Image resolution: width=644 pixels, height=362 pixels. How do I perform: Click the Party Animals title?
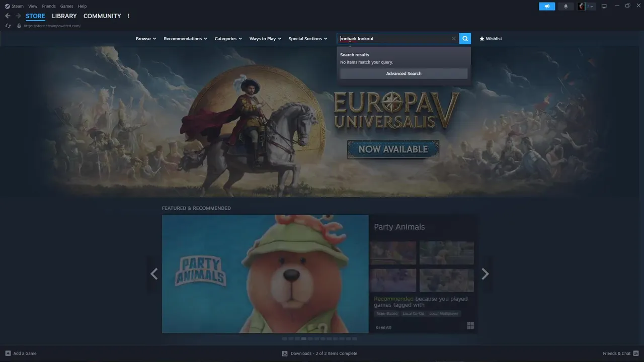pos(399,227)
